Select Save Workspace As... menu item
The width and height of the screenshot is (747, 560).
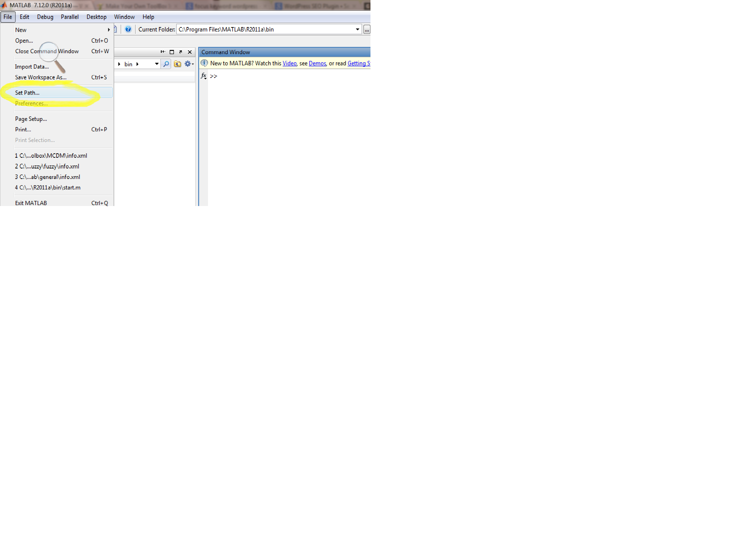[63, 77]
